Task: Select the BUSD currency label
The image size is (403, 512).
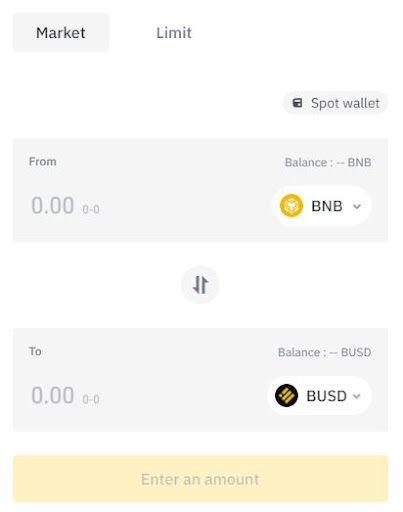Action: pyautogui.click(x=326, y=396)
